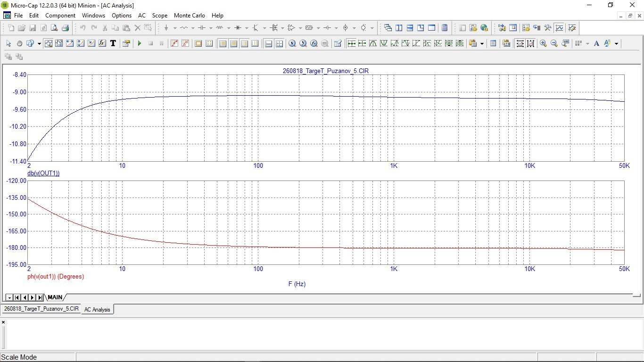Run the analysis with the green play button
This screenshot has height=362, width=644.
(140, 43)
